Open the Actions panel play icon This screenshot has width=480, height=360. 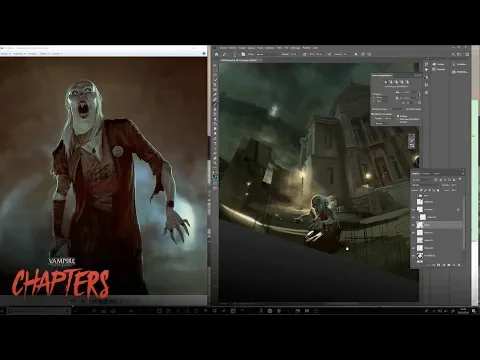pos(426,69)
